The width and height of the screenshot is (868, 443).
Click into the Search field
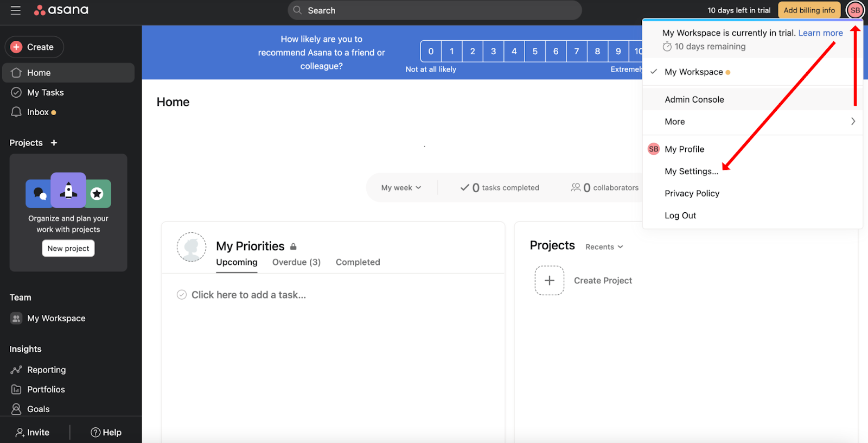[x=435, y=10]
